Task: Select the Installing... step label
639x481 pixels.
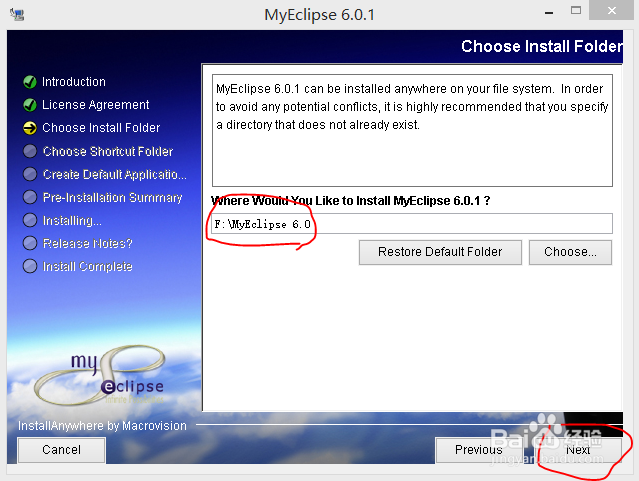Action: [x=72, y=221]
